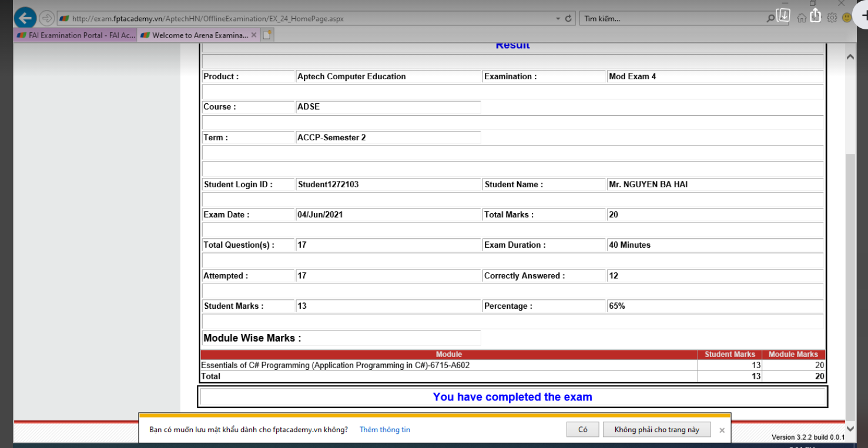Click the Aptech Computer Education product value
Screen dimensions: 868x448
click(x=351, y=76)
